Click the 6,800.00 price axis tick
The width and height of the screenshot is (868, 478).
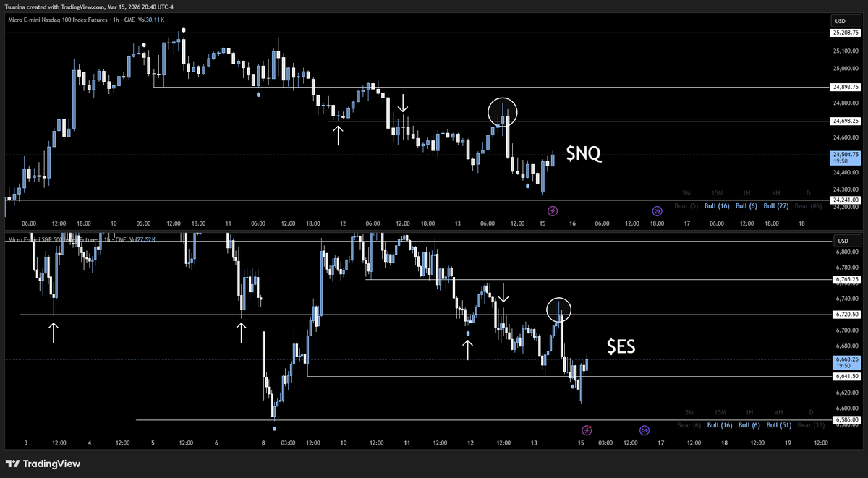coord(847,252)
